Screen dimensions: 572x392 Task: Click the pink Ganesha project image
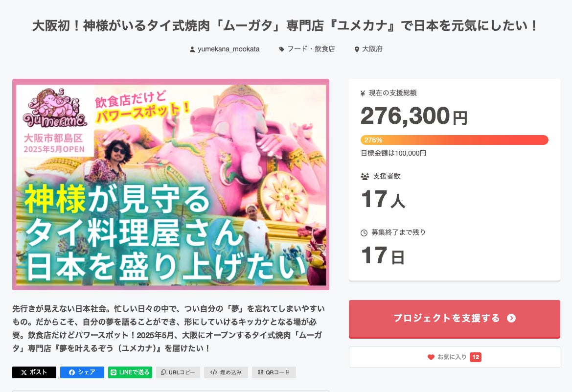pyautogui.click(x=171, y=184)
